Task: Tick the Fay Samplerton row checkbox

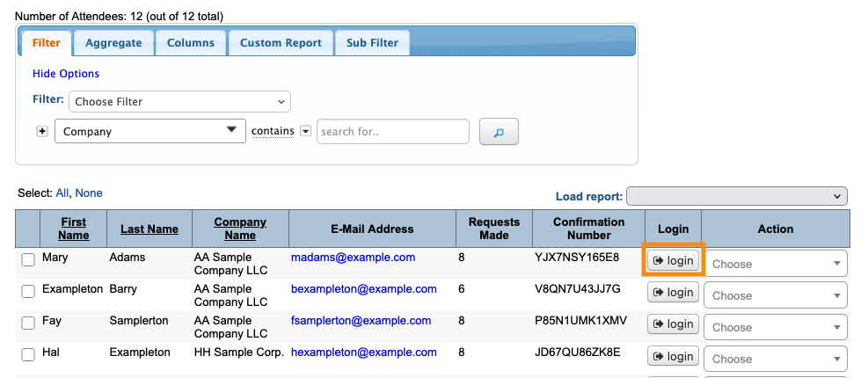Action: coord(28,323)
